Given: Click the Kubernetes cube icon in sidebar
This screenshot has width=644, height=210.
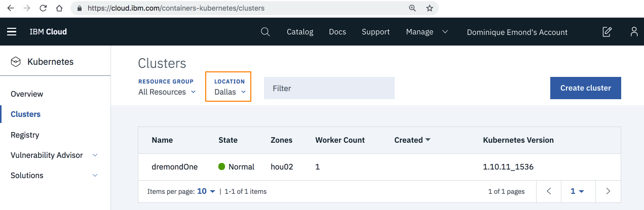Looking at the screenshot, I should click(x=16, y=62).
